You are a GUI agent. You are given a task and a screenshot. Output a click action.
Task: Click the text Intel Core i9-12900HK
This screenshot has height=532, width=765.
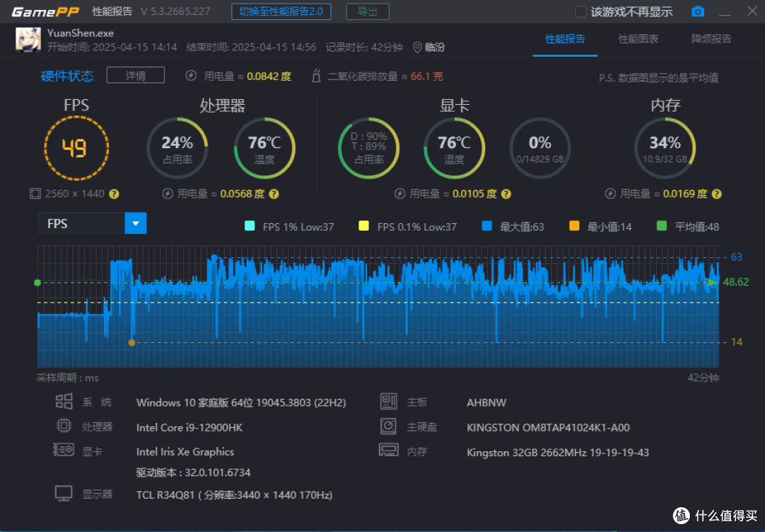189,428
